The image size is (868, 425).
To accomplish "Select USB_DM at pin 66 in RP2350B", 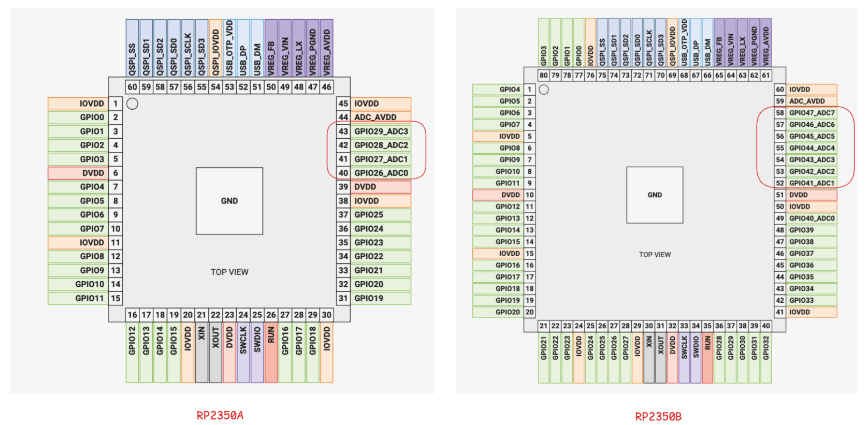I will click(x=707, y=43).
